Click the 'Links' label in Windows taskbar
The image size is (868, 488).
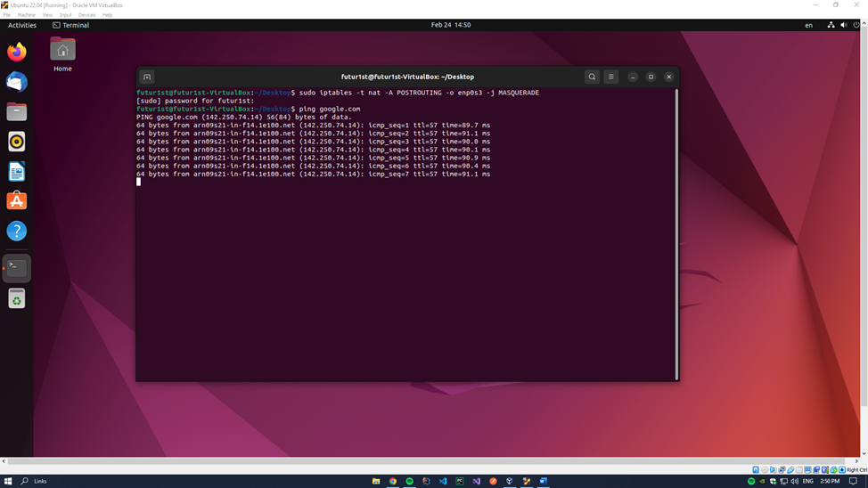pyautogui.click(x=40, y=482)
